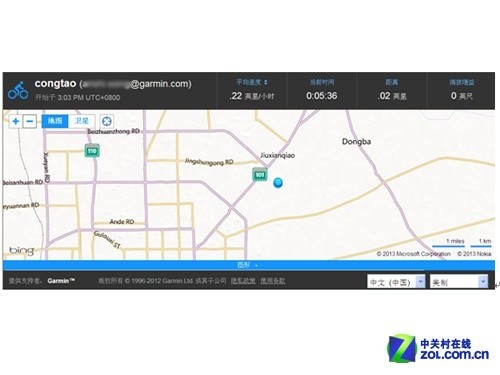Click the blue cyclist activity icon
Viewport: 500px width, 375px height.
point(18,90)
